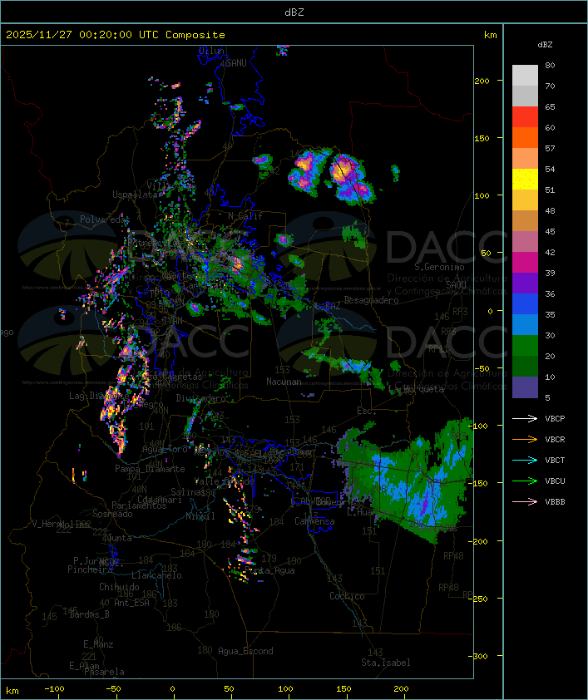The width and height of the screenshot is (588, 700).
Task: Click the 'Desaguadero' map label
Action: [x=371, y=300]
